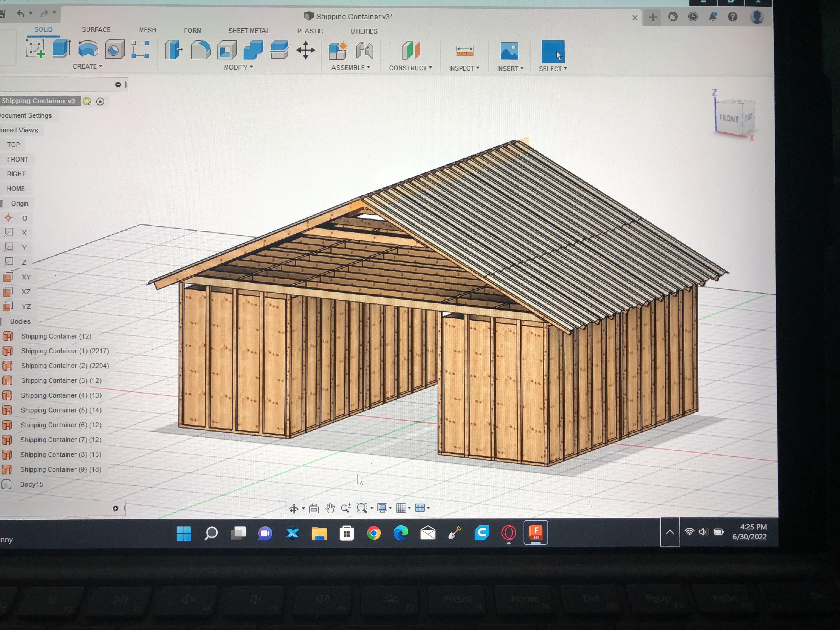Open Chrome from the Windows taskbar
This screenshot has width=840, height=630.
pyautogui.click(x=374, y=533)
